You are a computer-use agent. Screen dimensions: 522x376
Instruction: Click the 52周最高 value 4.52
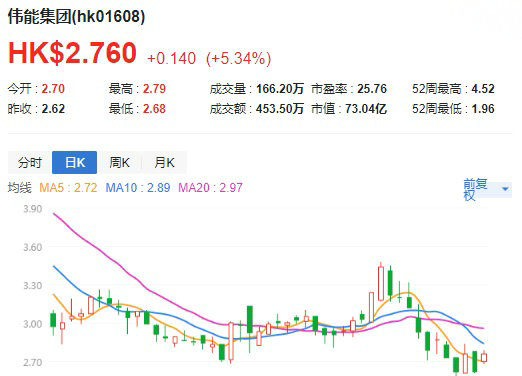pos(483,89)
